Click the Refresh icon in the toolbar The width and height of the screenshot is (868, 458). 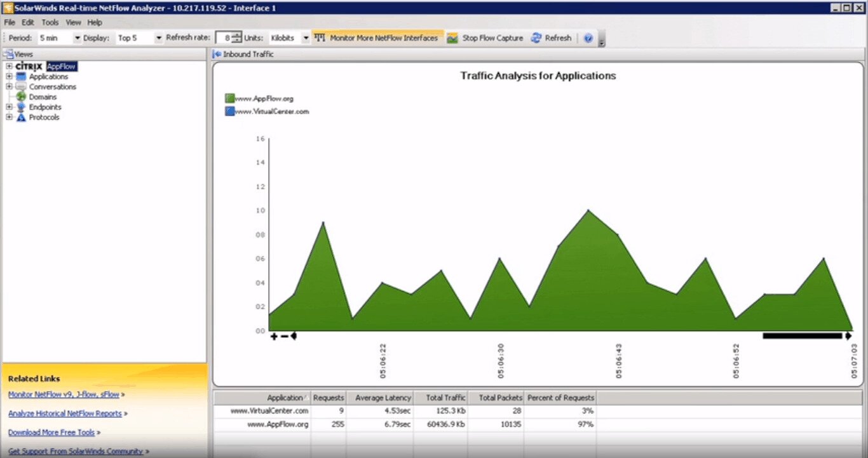click(536, 37)
